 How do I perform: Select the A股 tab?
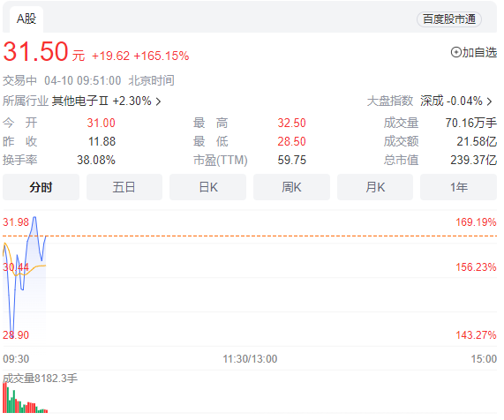pyautogui.click(x=26, y=19)
